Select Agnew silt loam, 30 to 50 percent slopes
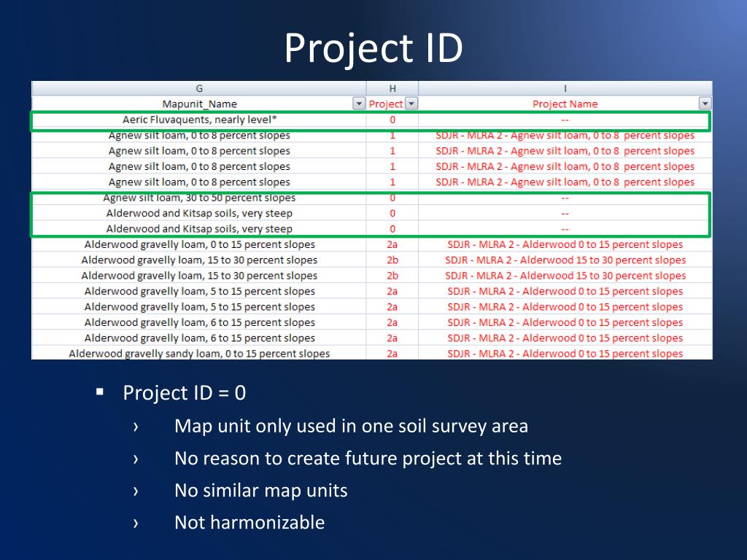 pyautogui.click(x=199, y=198)
